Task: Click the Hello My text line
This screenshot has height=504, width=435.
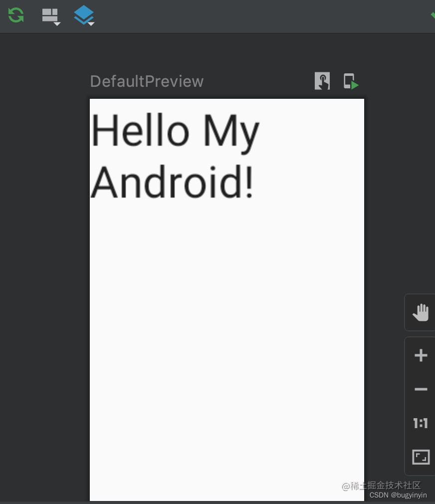Action: [x=175, y=130]
